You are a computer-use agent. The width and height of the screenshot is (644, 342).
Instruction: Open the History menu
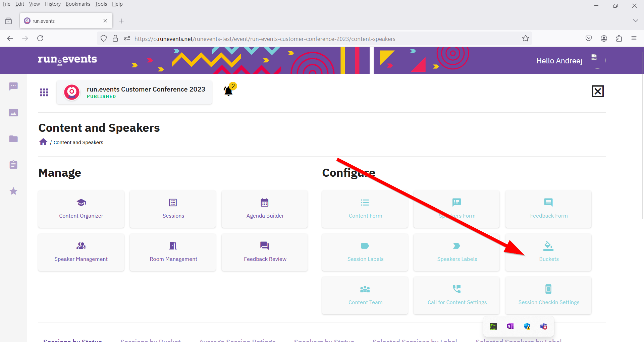pyautogui.click(x=53, y=4)
